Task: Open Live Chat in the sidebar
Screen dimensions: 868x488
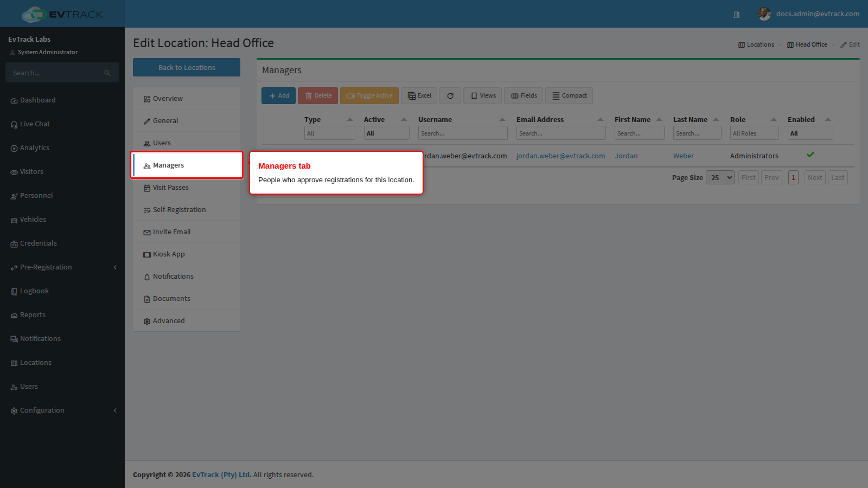Action: (x=62, y=124)
